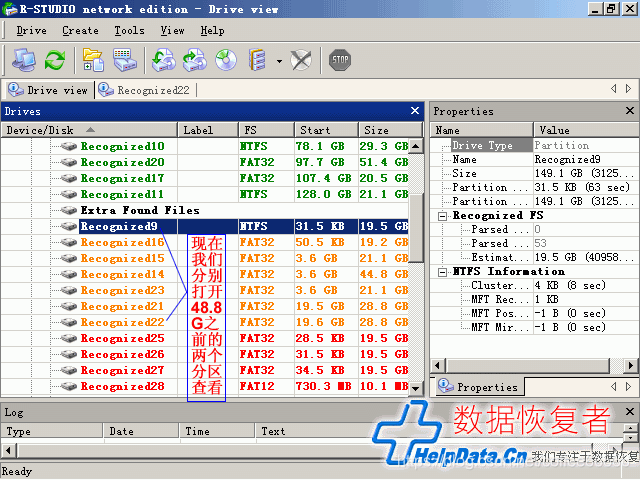Click the tab-strip scroll-left arrow near Recognized22

pos(613,89)
